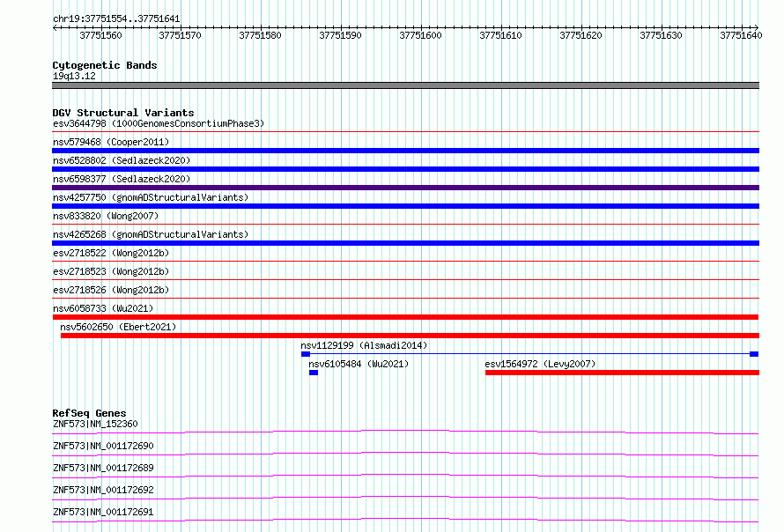The image size is (784, 532).
Task: Open variant label nsv6528802 (Sedlazeck2020)
Action: 122,160
